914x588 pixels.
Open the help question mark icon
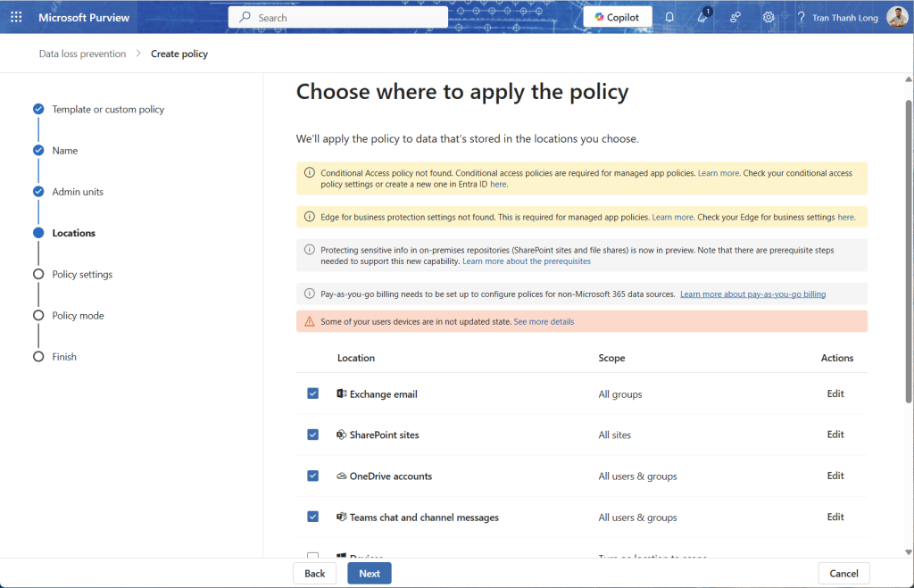click(x=801, y=17)
